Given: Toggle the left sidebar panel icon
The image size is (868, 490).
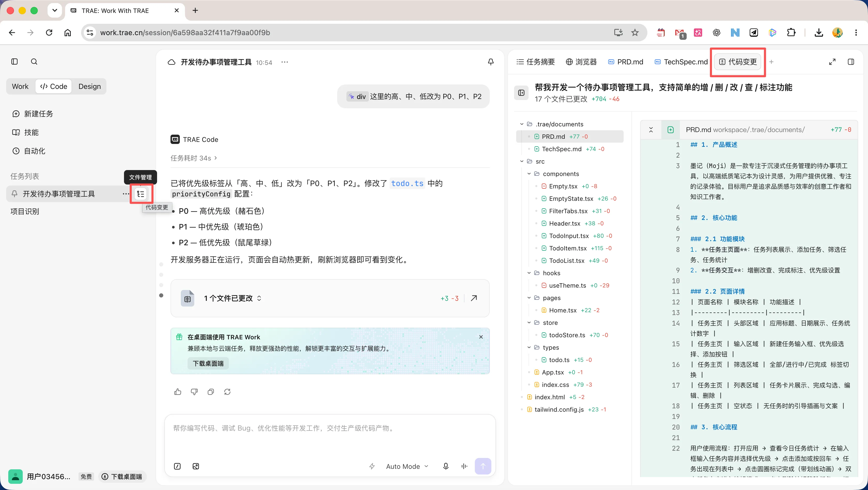Looking at the screenshot, I should click(14, 62).
